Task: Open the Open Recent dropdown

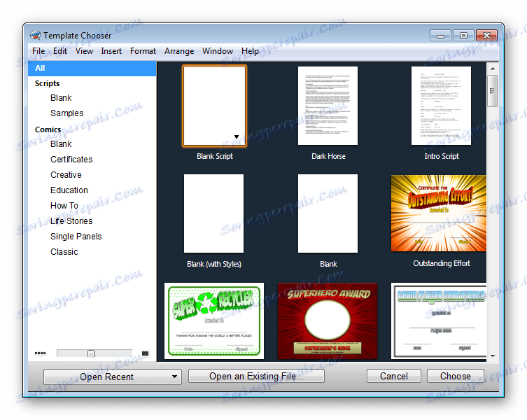Action: pos(113,377)
